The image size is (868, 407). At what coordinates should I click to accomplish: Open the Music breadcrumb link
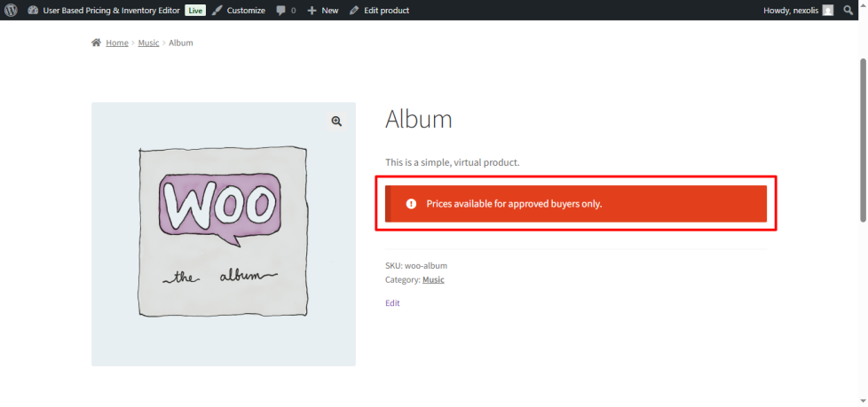click(148, 43)
